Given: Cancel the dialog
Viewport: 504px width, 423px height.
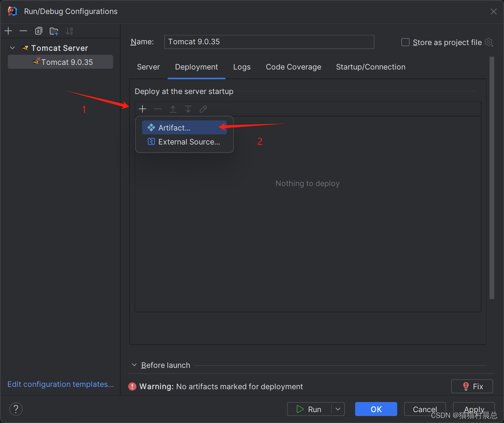Looking at the screenshot, I should pyautogui.click(x=425, y=409).
